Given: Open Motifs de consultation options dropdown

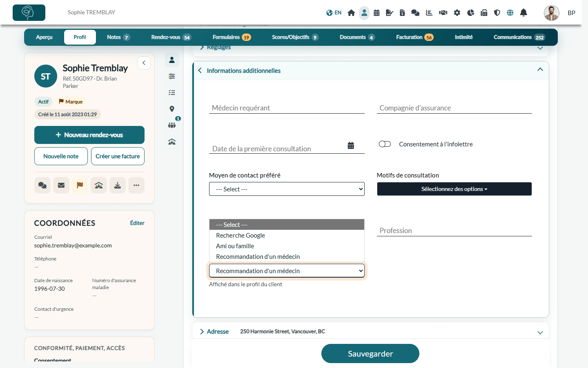Looking at the screenshot, I should click(x=454, y=189).
